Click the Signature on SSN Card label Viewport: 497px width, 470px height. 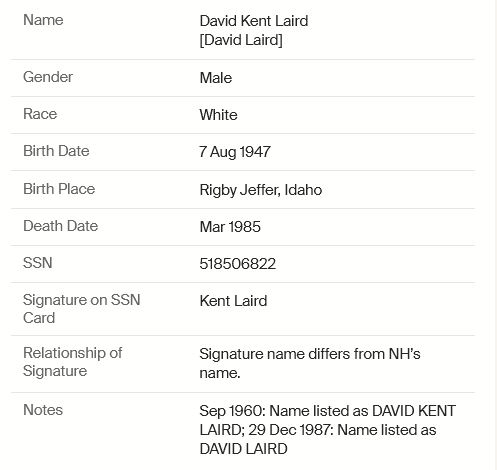click(x=82, y=309)
